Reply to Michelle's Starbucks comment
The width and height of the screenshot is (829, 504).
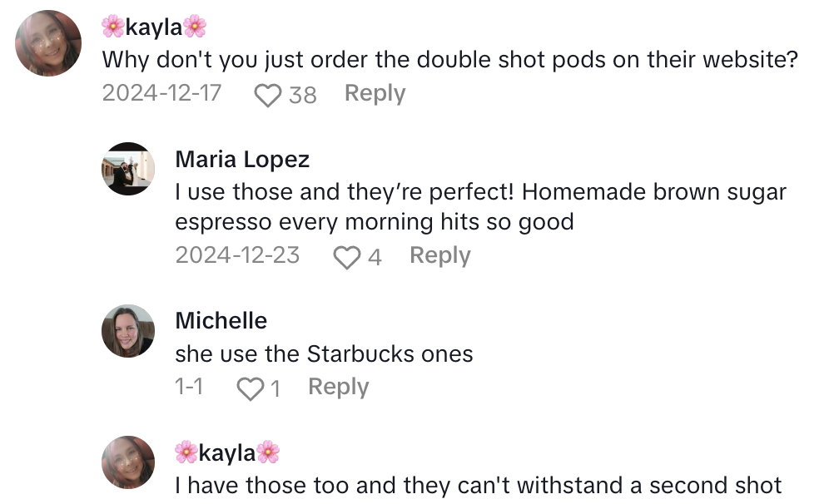coord(338,387)
